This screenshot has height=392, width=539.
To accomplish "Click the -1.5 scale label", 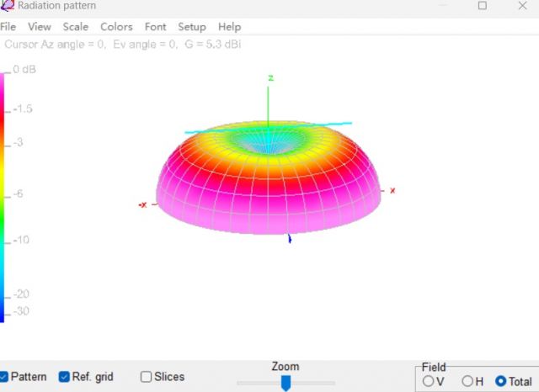I will pos(23,109).
